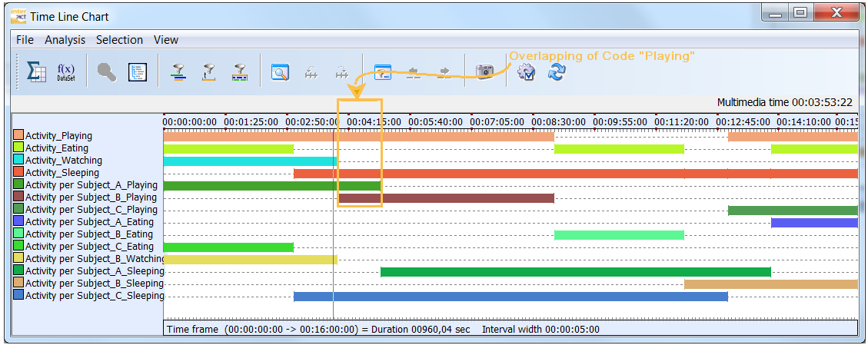This screenshot has height=345, width=868.
Task: Click the grey magnifier search icon
Action: pyautogui.click(x=106, y=72)
